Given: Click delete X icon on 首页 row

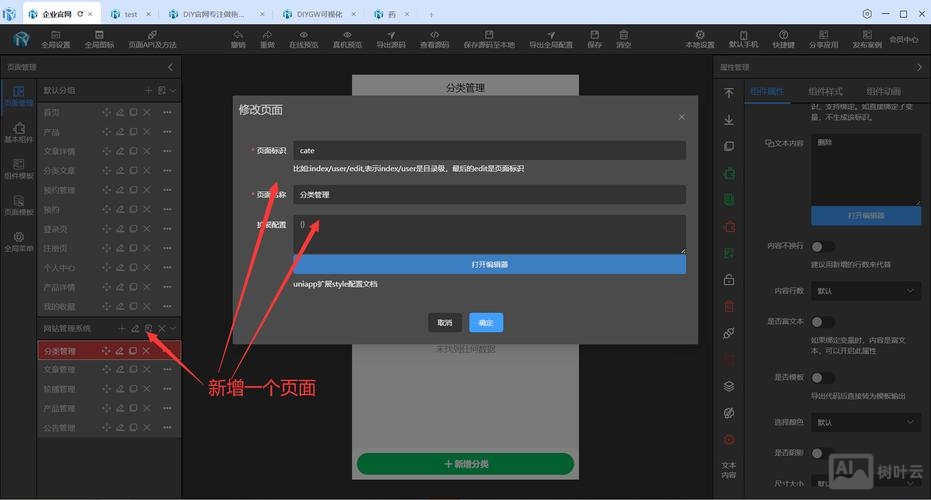Looking at the screenshot, I should pyautogui.click(x=147, y=112).
